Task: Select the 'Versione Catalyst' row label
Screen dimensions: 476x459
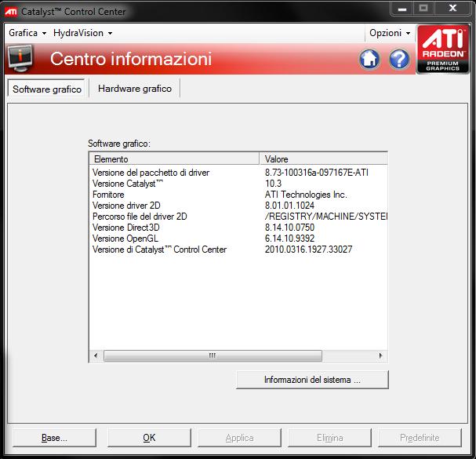Action: pos(128,184)
